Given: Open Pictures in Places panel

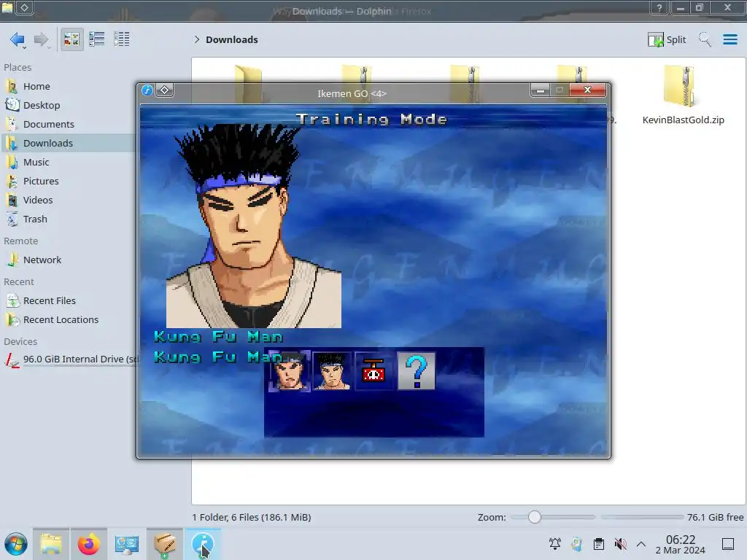Looking at the screenshot, I should [x=69, y=182].
